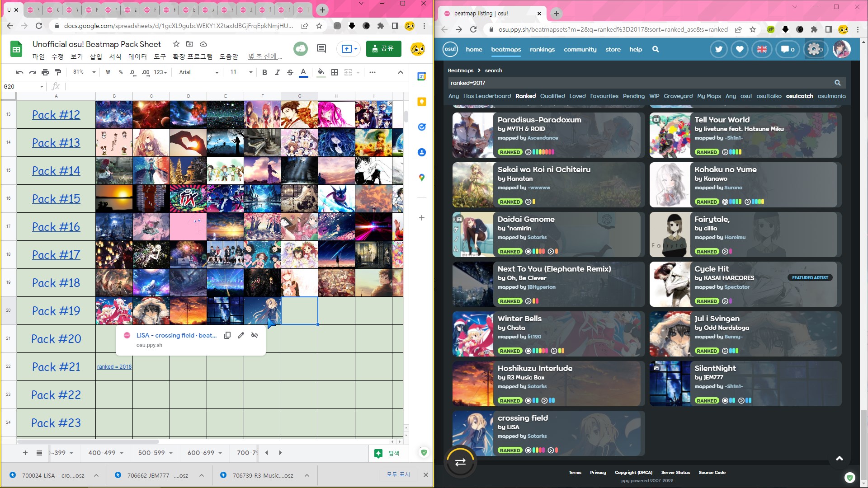Select osu!taiko mode filter
The height and width of the screenshot is (488, 868).
click(769, 96)
